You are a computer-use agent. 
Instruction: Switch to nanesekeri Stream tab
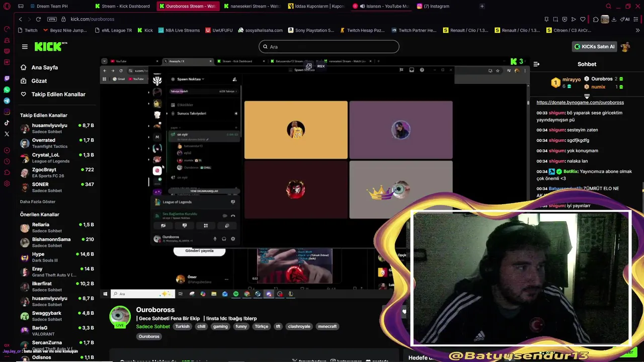[x=252, y=6]
